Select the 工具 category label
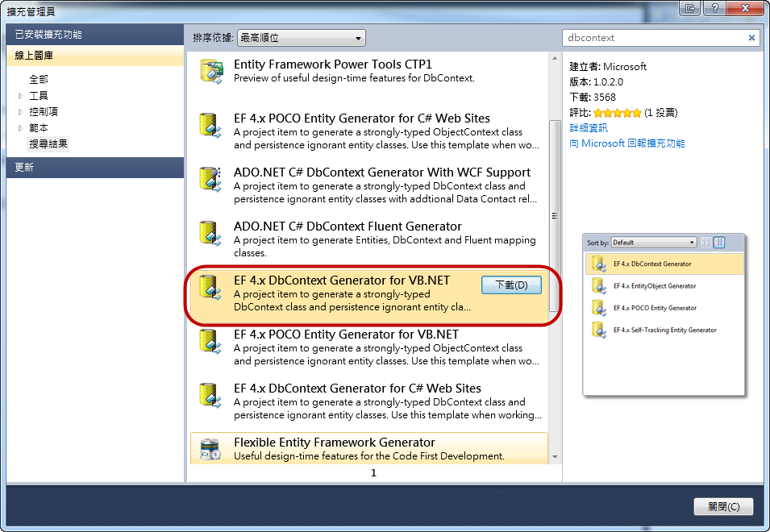 point(39,96)
